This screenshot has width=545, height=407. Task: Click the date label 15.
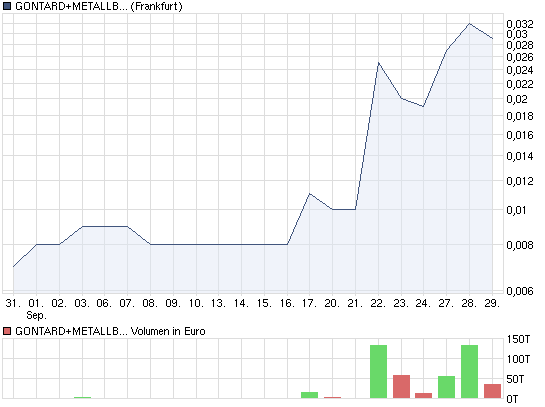[264, 303]
